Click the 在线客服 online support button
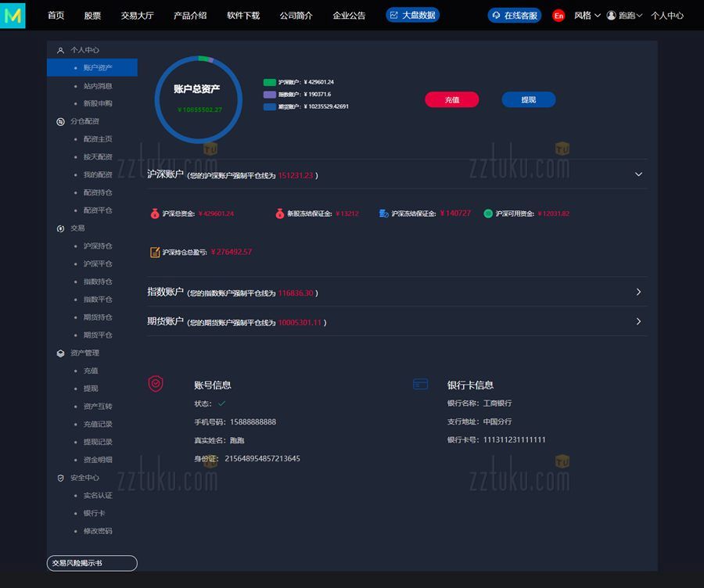This screenshot has height=588, width=704. point(515,16)
